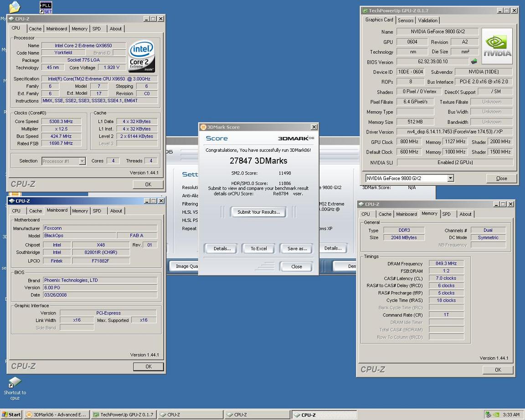Click the NVIDIA logo in GPU-Z
The width and height of the screenshot is (525, 420).
click(497, 46)
